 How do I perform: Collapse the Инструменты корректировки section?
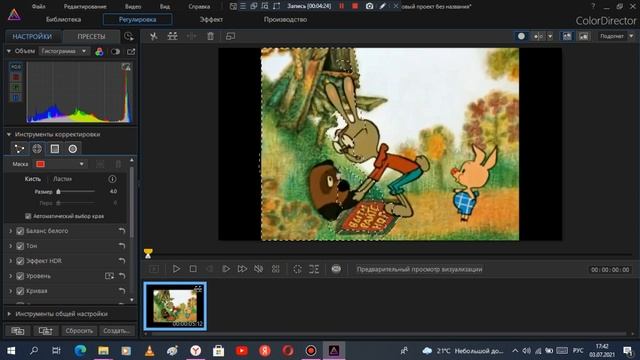pyautogui.click(x=9, y=134)
